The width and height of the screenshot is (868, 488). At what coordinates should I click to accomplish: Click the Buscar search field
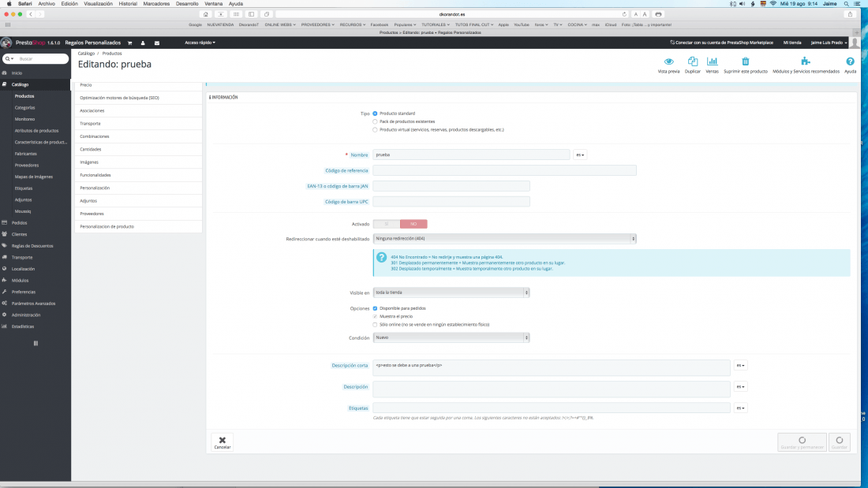36,58
